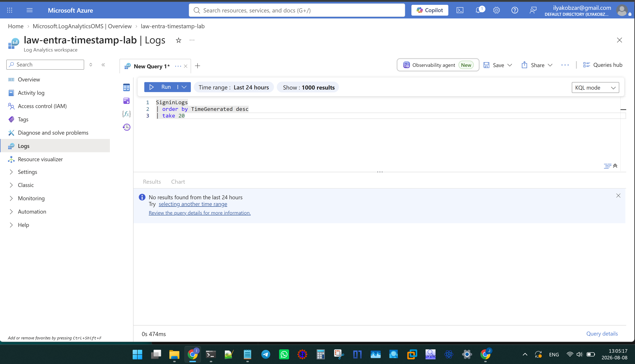Open Tags in the left menu
Image resolution: width=635 pixels, height=364 pixels.
[23, 119]
